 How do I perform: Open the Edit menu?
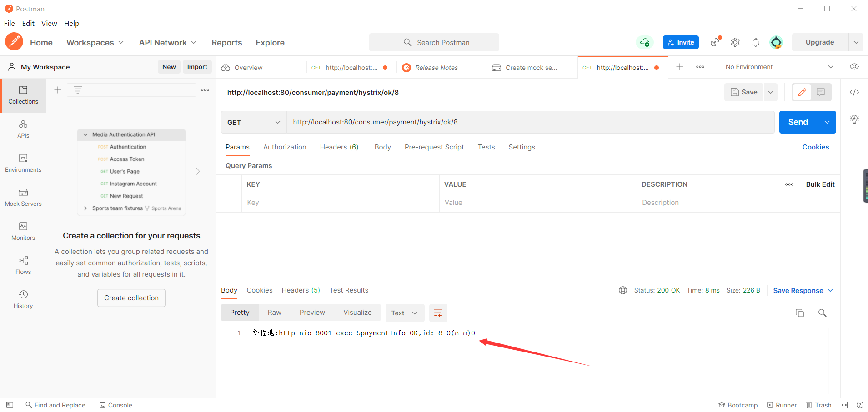[28, 23]
